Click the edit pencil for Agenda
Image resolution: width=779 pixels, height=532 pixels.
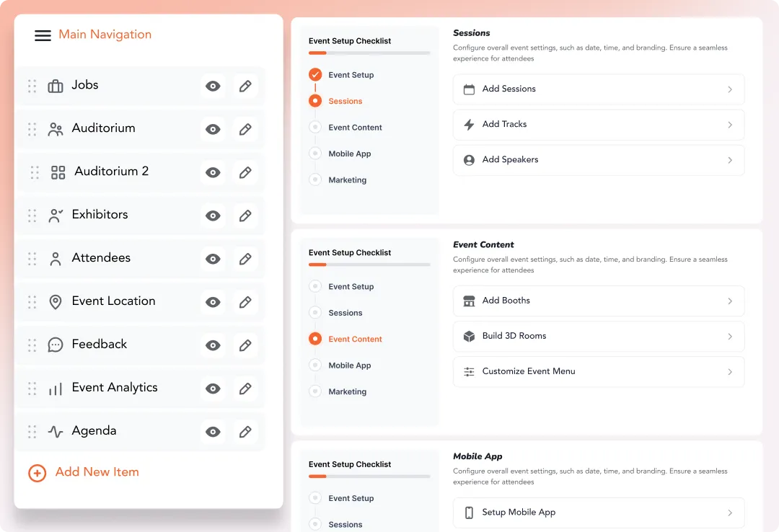245,432
